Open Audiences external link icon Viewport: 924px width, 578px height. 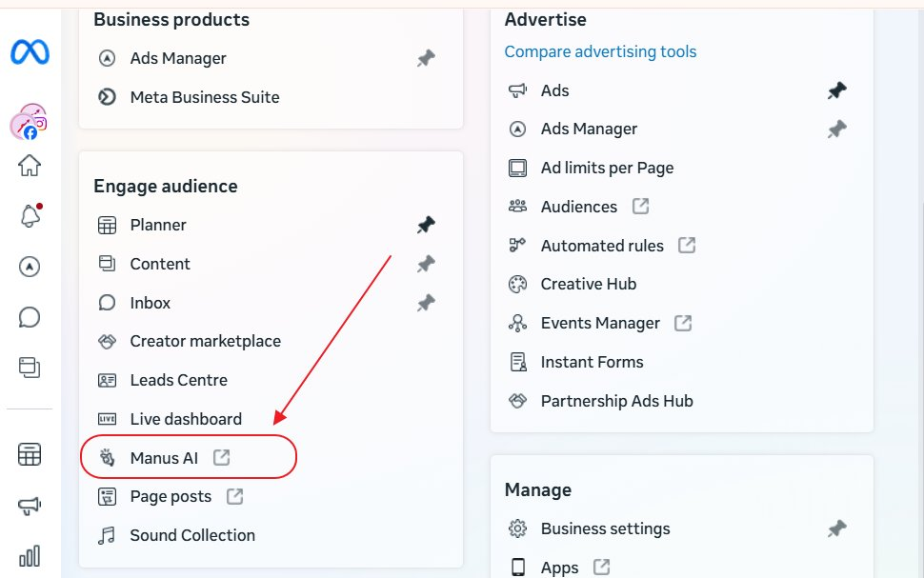click(640, 207)
